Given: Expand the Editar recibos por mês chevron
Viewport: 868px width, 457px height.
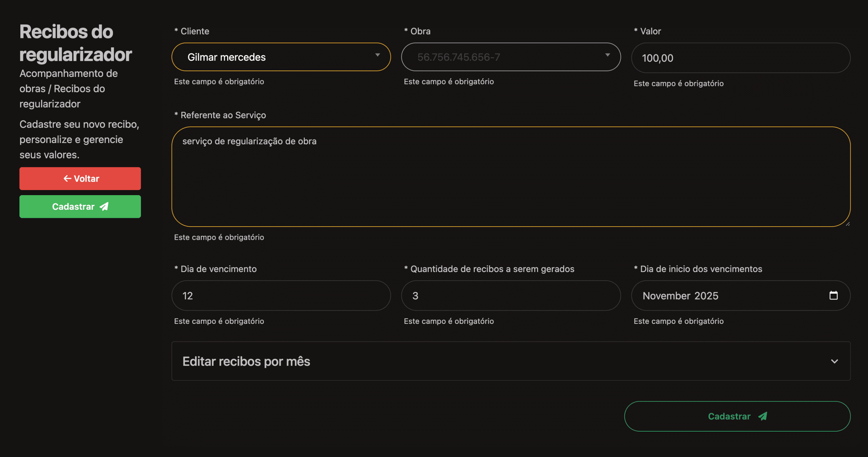Looking at the screenshot, I should (x=834, y=361).
